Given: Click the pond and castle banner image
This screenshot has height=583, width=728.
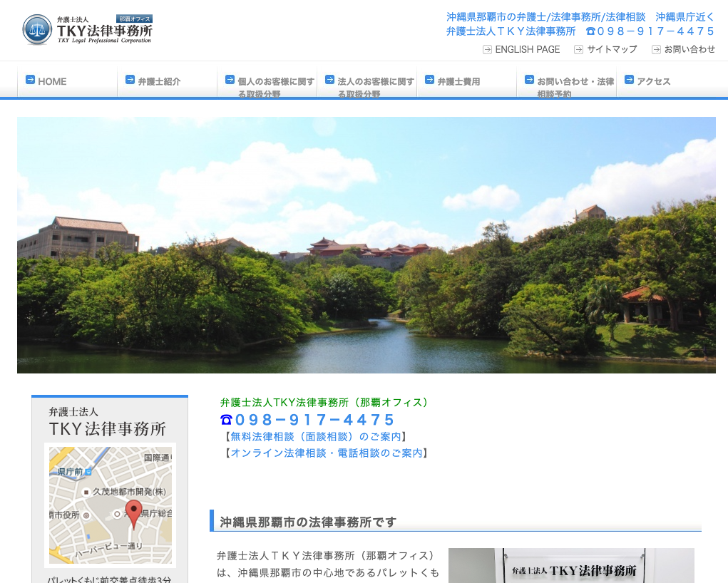Looking at the screenshot, I should pos(366,244).
